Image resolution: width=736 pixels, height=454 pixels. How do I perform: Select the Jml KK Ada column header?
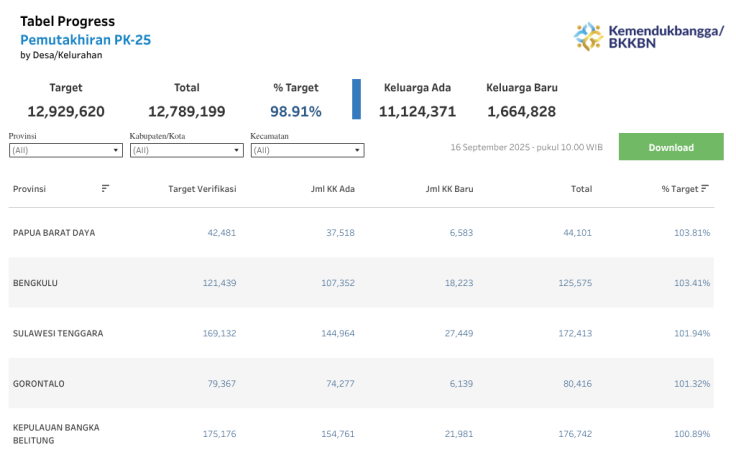(x=333, y=188)
